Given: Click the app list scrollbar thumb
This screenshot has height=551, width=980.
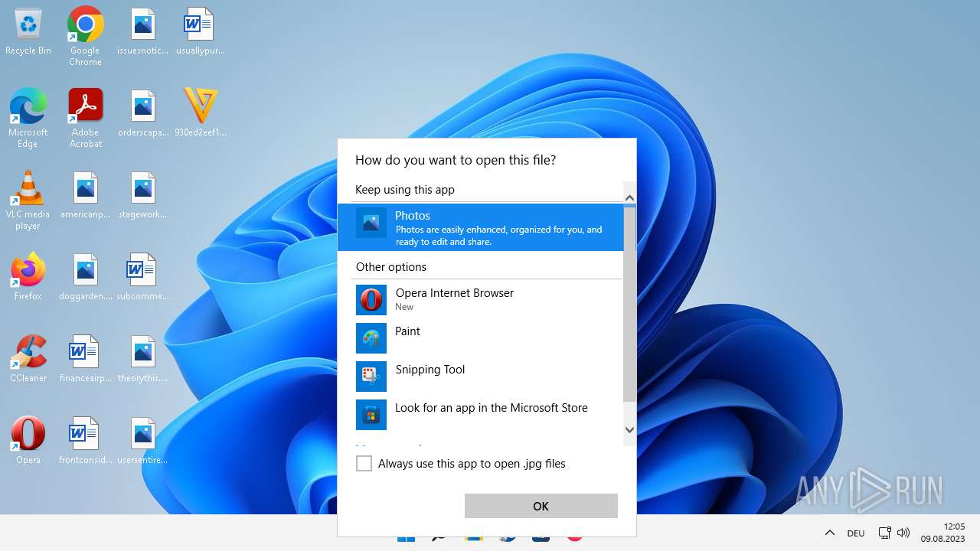Looking at the screenshot, I should pos(630,304).
